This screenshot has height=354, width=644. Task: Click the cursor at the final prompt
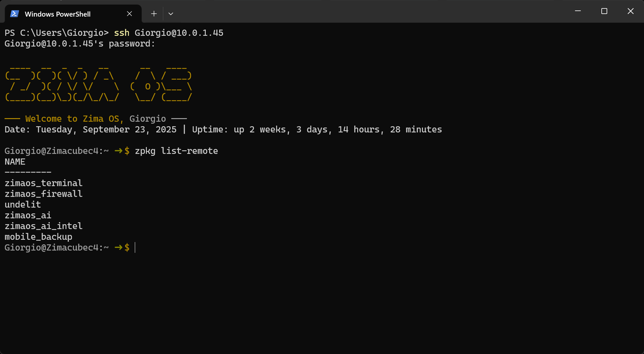point(135,247)
